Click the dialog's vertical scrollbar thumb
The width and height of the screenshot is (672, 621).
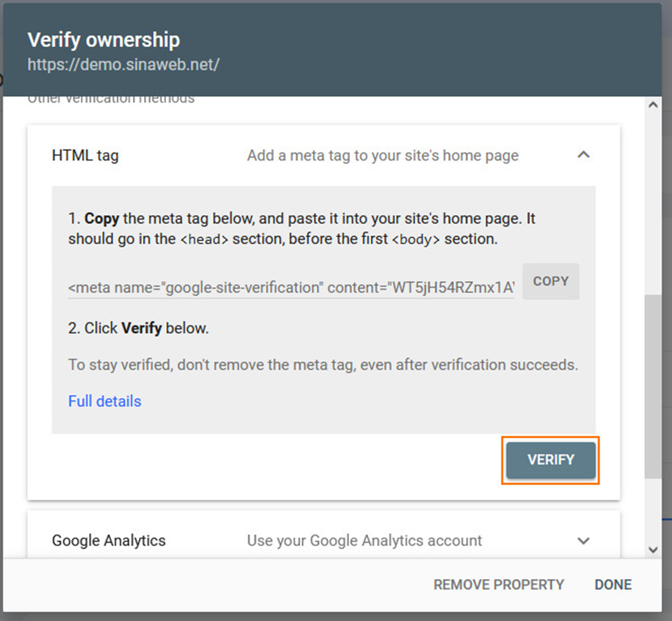[653, 386]
